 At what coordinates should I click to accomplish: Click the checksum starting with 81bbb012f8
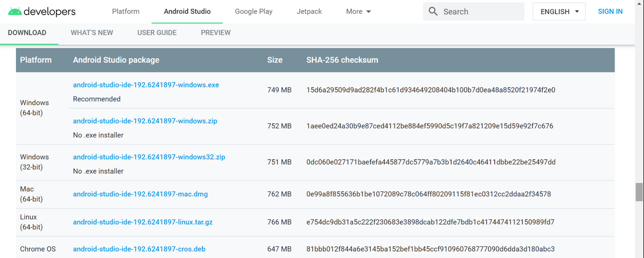431,249
